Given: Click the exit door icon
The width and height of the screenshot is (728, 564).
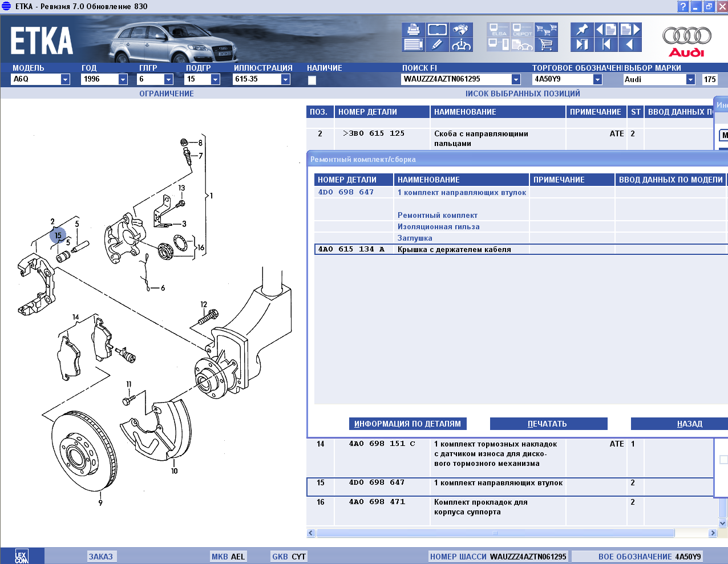Looking at the screenshot, I should pyautogui.click(x=582, y=44).
